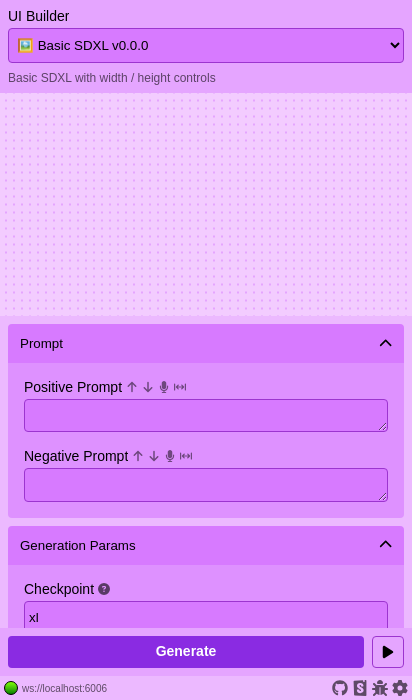Click the Storybook S icon

pos(360,688)
